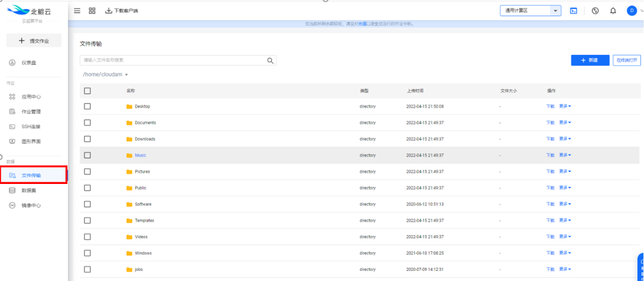Click the Pictures folder icon
644x281 pixels.
(x=129, y=172)
